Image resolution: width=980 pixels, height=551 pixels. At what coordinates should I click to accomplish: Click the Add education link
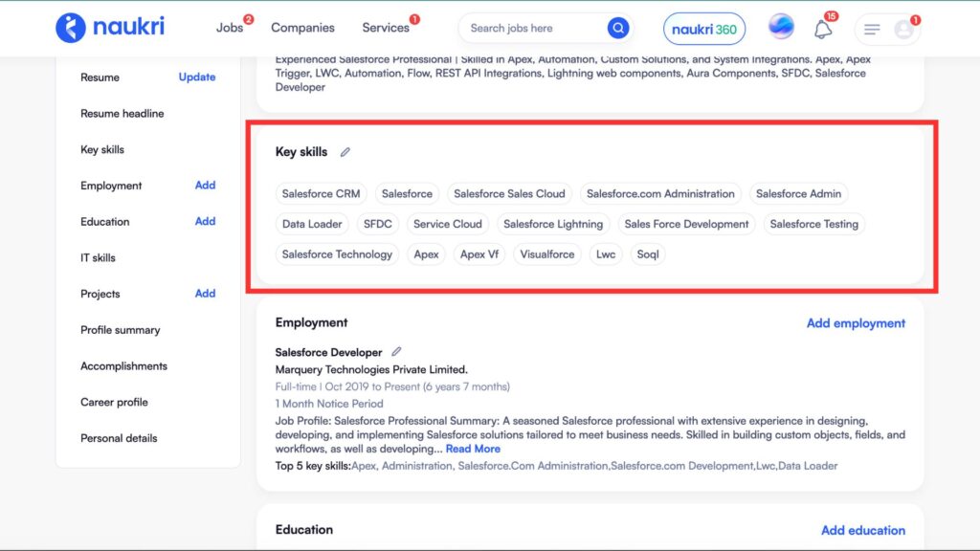(x=862, y=530)
